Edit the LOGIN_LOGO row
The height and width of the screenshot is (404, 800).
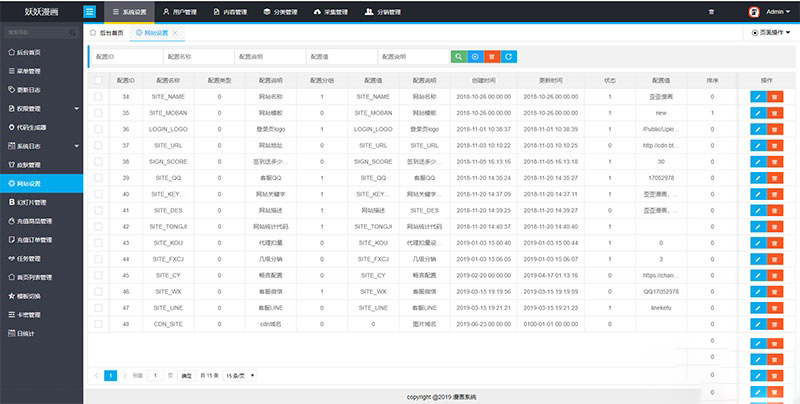point(758,130)
